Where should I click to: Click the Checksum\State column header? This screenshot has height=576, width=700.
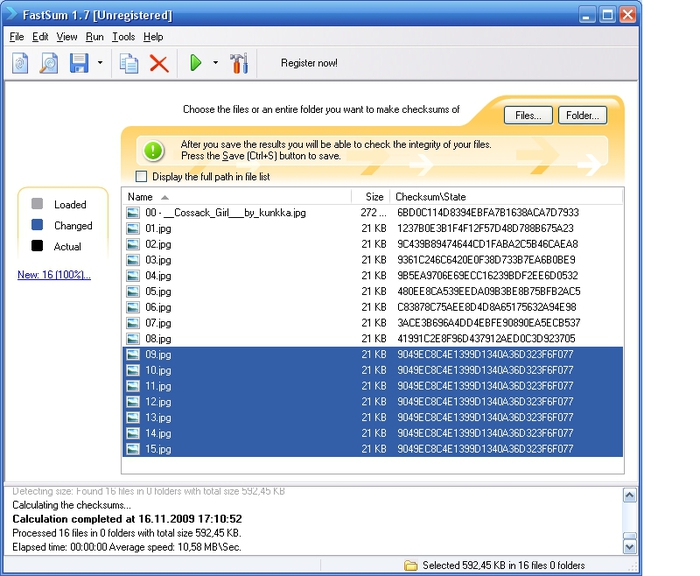coord(507,196)
